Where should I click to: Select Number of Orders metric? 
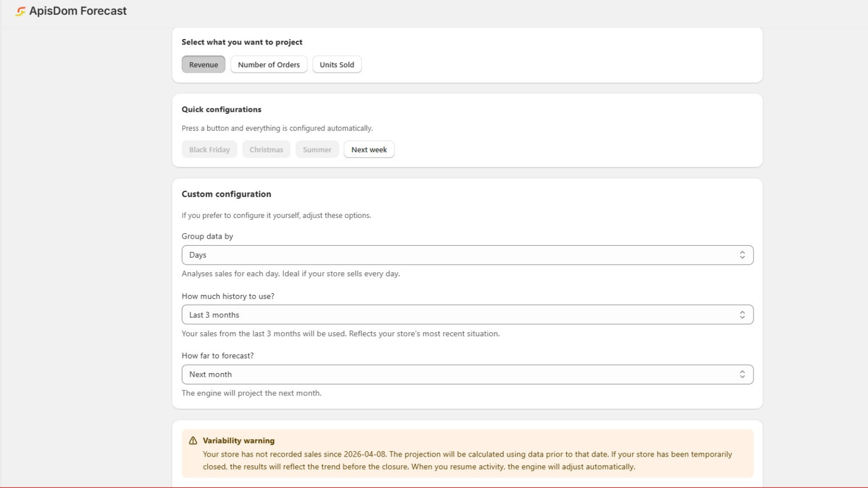click(269, 65)
